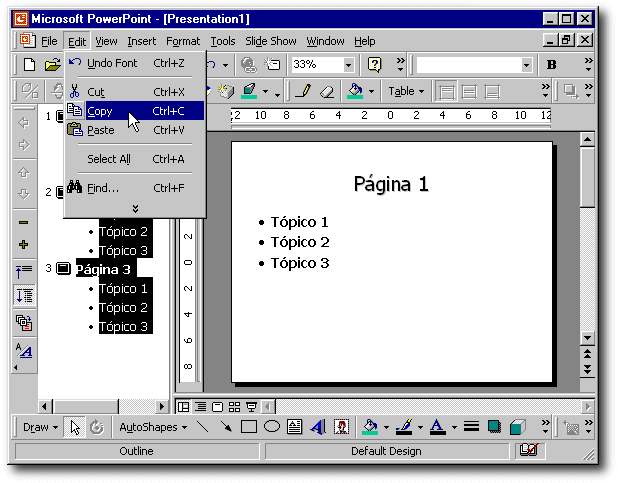Open the Draw menu dropdown

pos(41,427)
